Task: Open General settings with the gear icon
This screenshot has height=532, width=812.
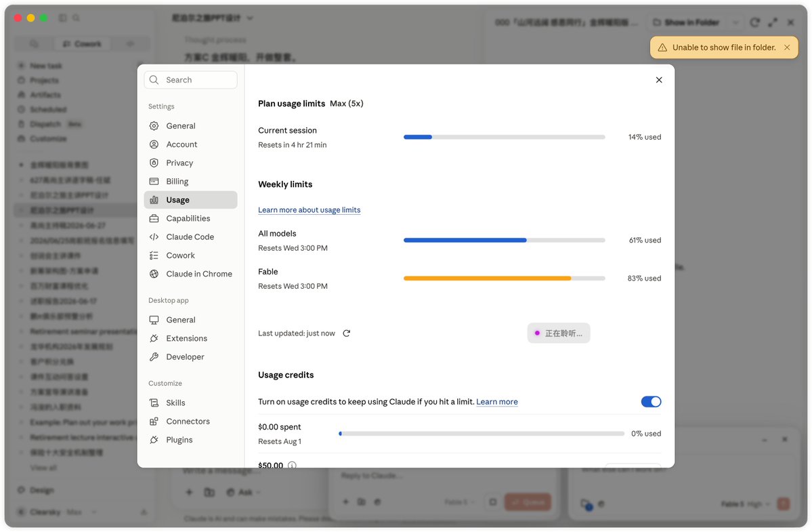Action: (190, 126)
